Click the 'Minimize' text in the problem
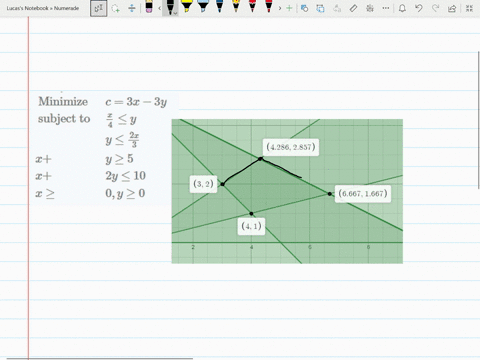Viewport: 480px width, 360px height. click(63, 101)
